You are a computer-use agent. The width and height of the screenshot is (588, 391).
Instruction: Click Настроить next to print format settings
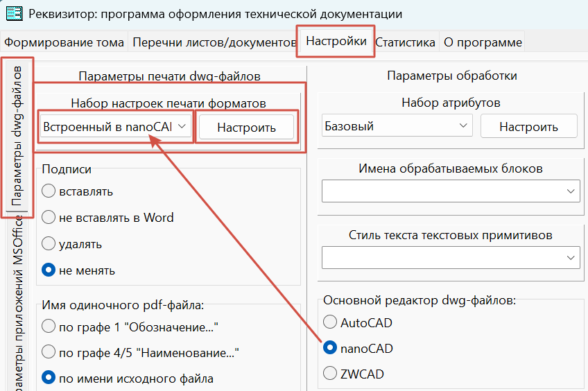point(246,128)
